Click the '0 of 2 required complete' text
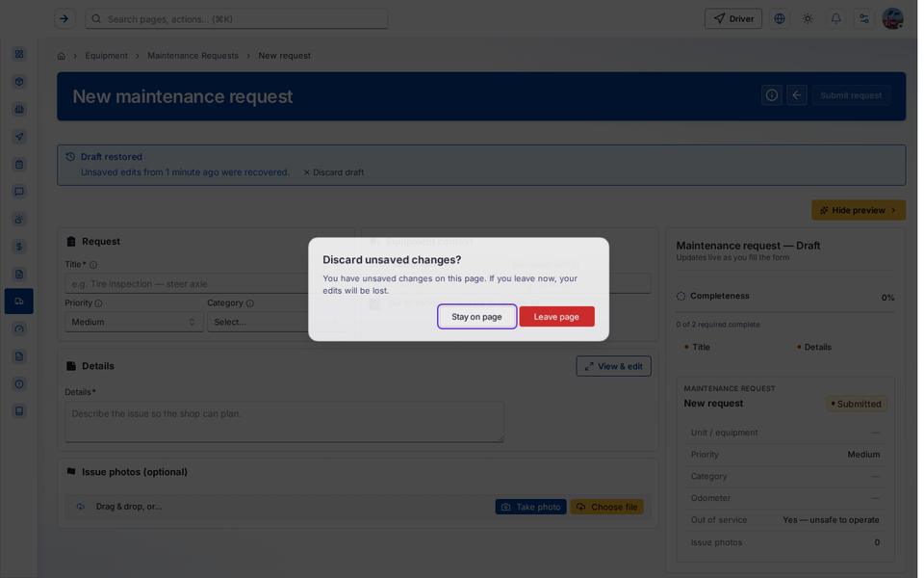The width and height of the screenshot is (924, 578). [718, 325]
